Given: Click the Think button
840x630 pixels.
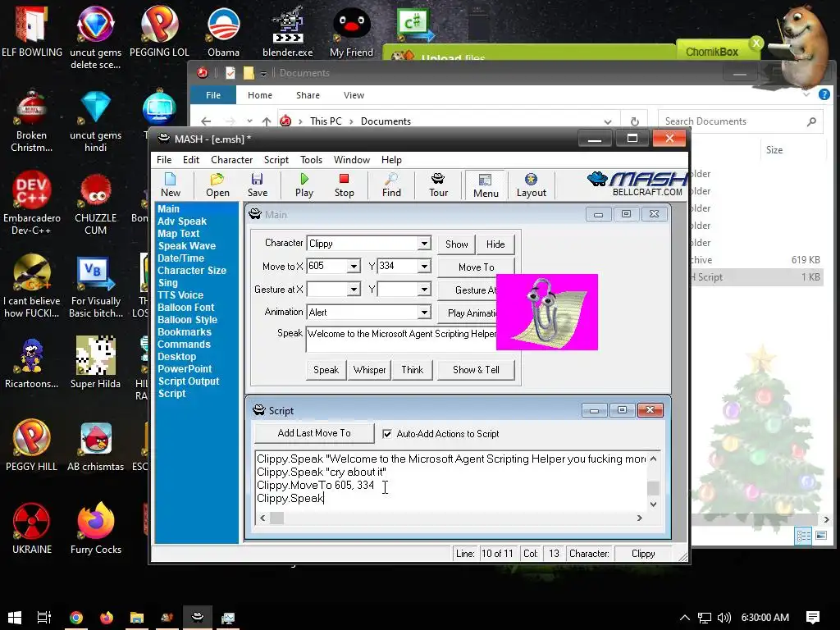Looking at the screenshot, I should click(412, 370).
